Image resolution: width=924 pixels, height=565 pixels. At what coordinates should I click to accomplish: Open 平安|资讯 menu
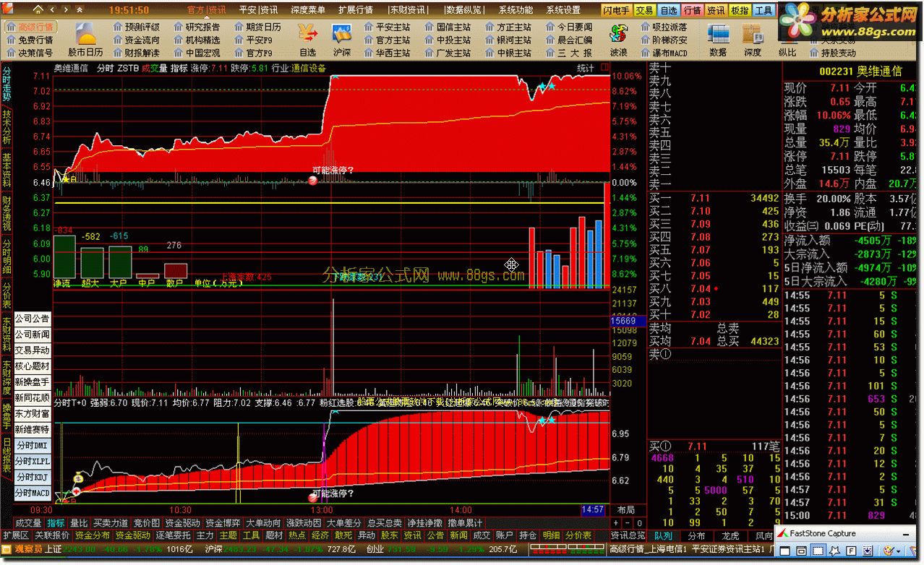point(259,10)
